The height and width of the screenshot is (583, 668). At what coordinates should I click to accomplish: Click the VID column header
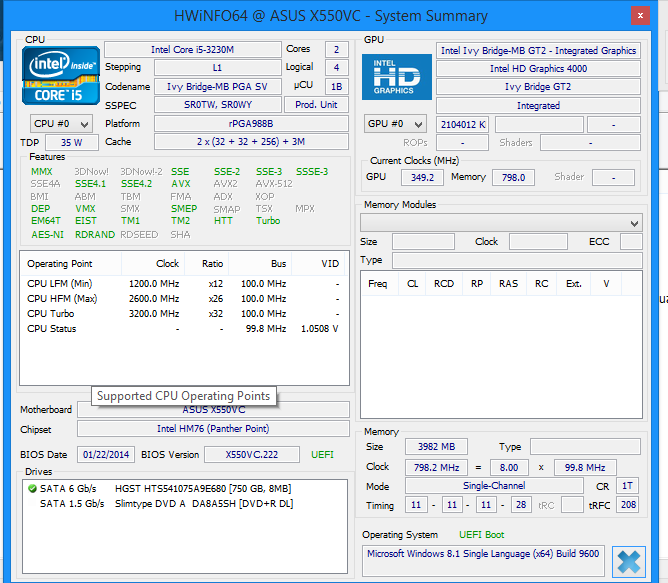tap(320, 264)
